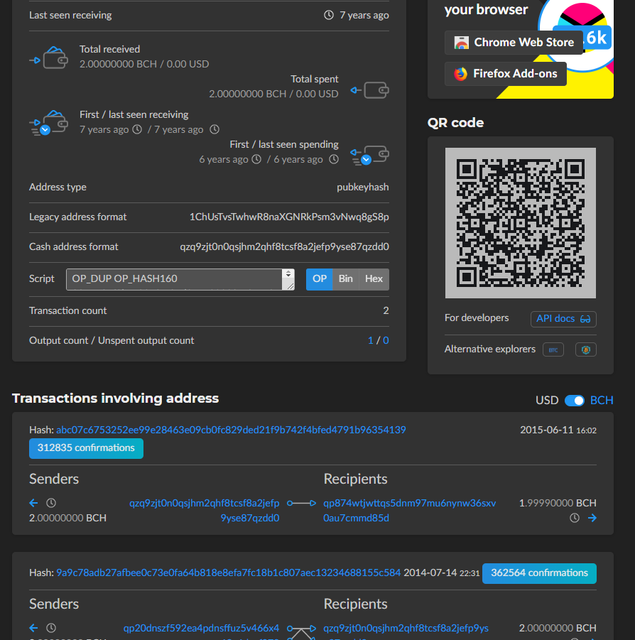Click the 362564 confirmations badge
The width and height of the screenshot is (635, 640).
[x=539, y=573]
